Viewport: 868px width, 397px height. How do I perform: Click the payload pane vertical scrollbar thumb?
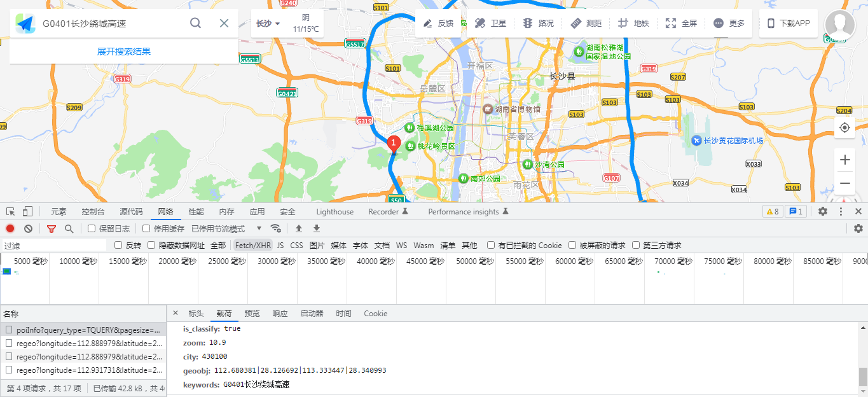863,377
